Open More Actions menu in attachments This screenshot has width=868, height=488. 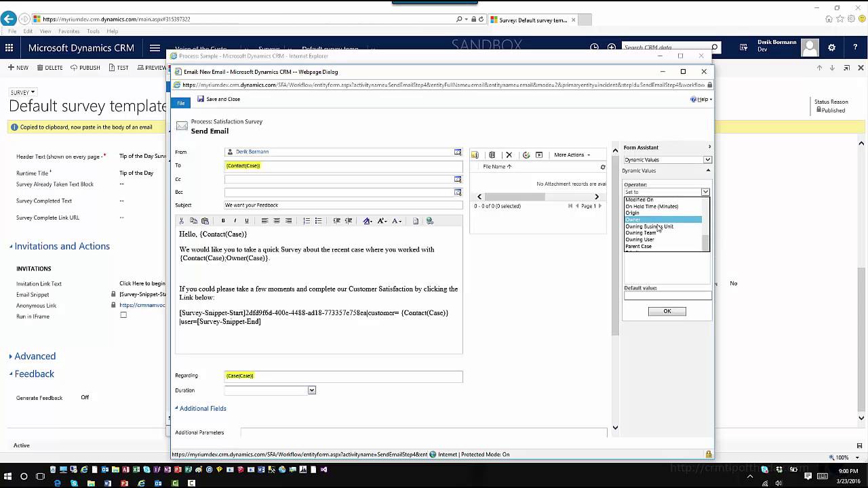click(x=572, y=155)
